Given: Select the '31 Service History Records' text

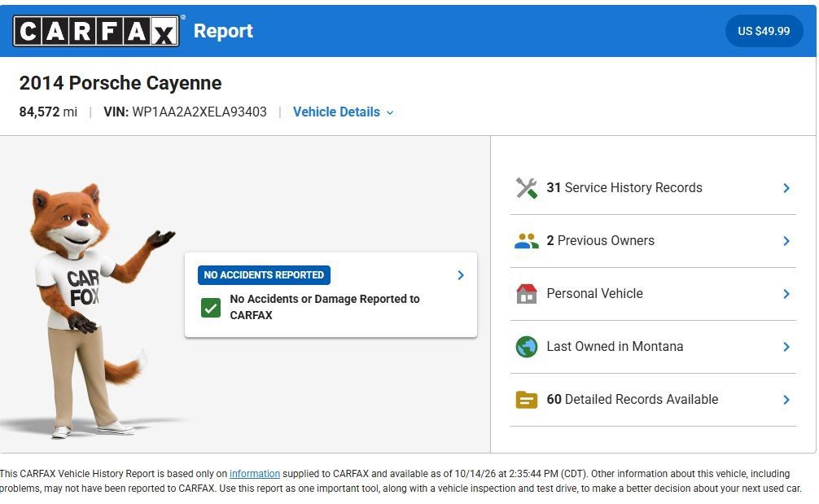Looking at the screenshot, I should (x=624, y=187).
